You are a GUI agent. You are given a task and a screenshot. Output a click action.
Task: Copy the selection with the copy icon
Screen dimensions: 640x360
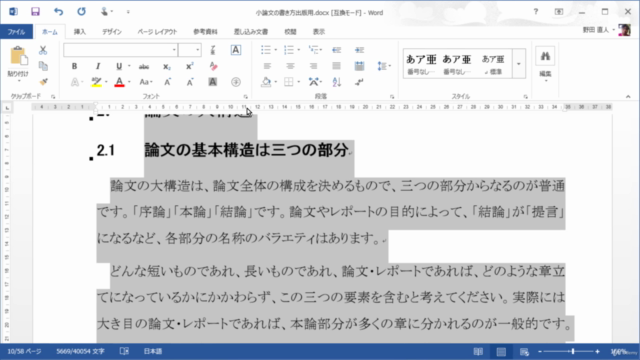coord(43,66)
